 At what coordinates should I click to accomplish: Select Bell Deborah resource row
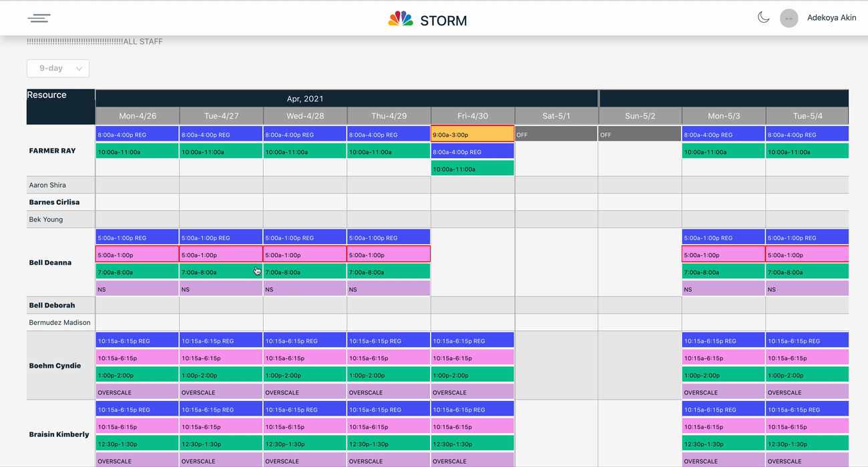click(x=61, y=306)
